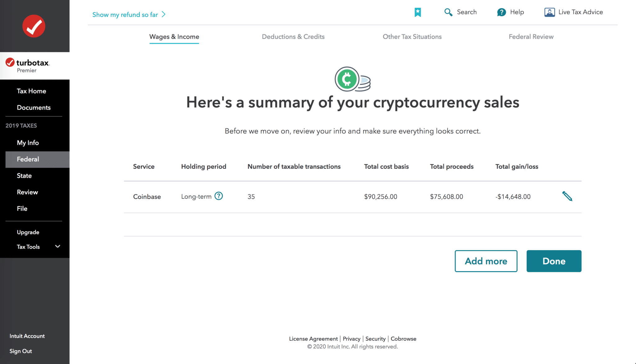Viewport: 636px width, 364px height.
Task: Click the Federal Review tab
Action: click(x=531, y=37)
